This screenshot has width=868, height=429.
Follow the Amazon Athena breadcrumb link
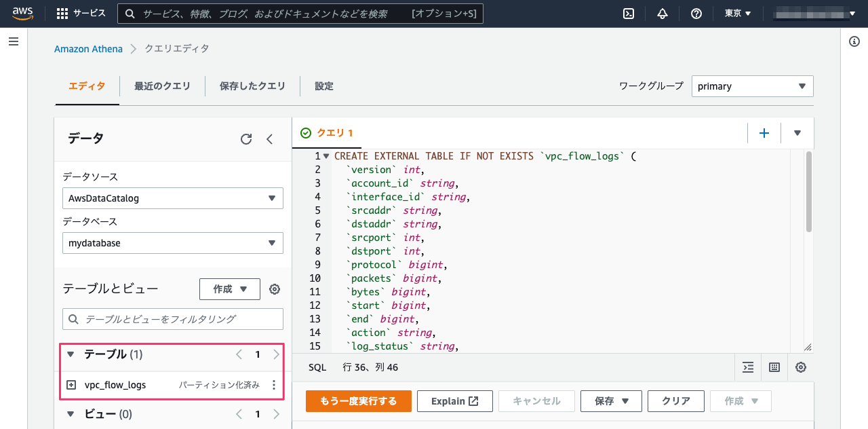pos(89,49)
